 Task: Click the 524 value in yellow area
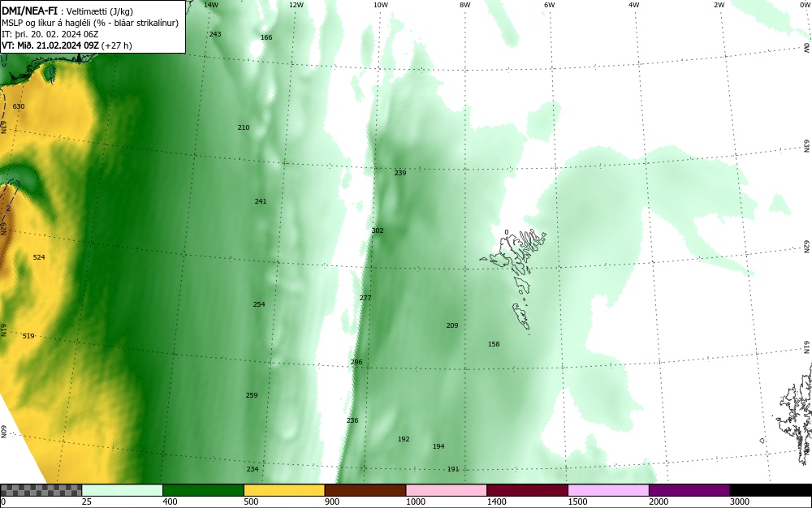[x=39, y=257]
